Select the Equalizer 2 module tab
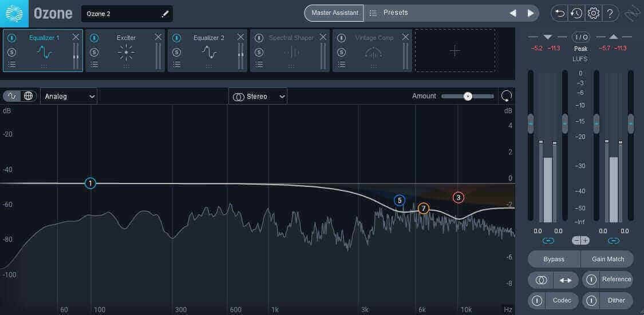The height and width of the screenshot is (315, 644). 208,50
